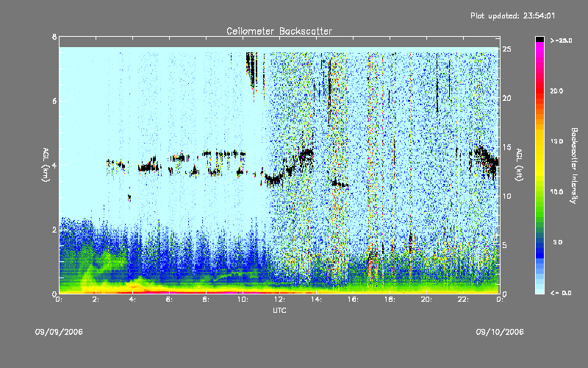
Task: Click the 10.0 colorbar tick label
Action: click(x=556, y=192)
